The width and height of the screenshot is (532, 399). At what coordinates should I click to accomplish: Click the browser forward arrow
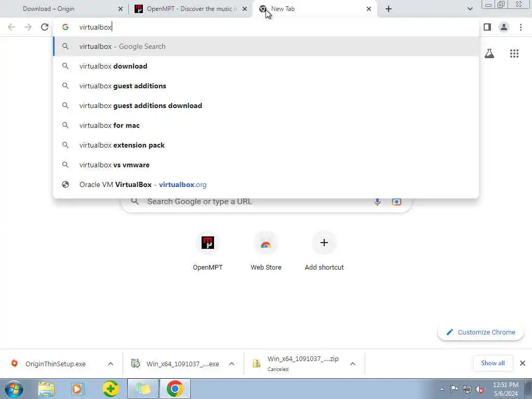click(x=28, y=27)
